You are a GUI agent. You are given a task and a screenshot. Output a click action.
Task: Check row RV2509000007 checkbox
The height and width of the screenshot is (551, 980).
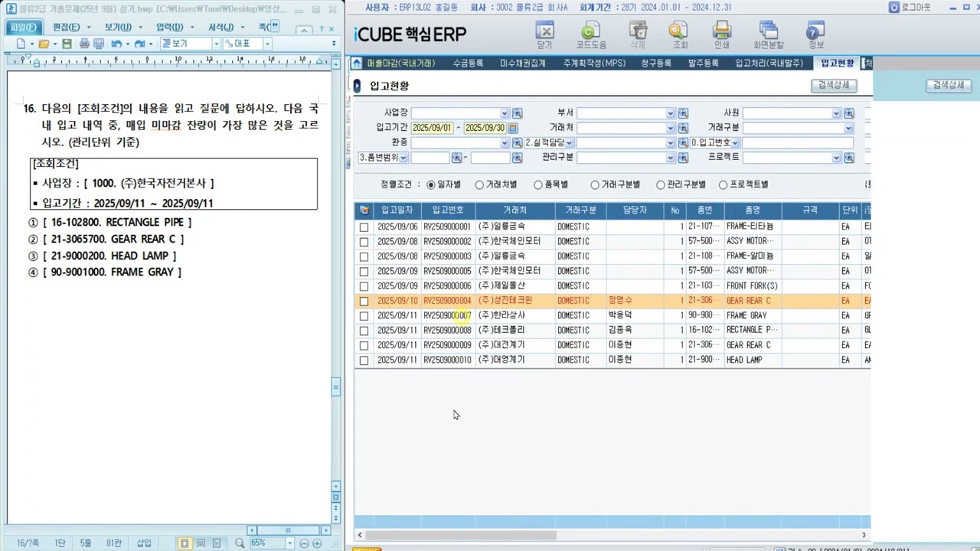(x=364, y=316)
